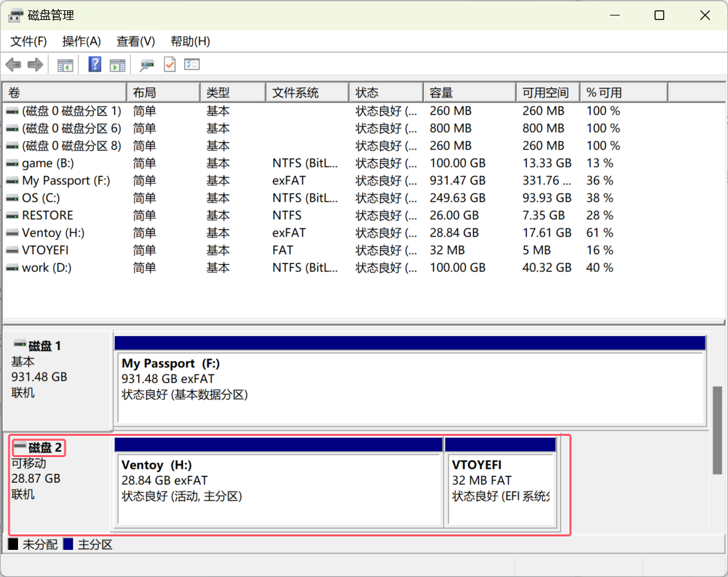The height and width of the screenshot is (577, 728).
Task: Toggle the show/hide action pane icon
Action: click(117, 64)
